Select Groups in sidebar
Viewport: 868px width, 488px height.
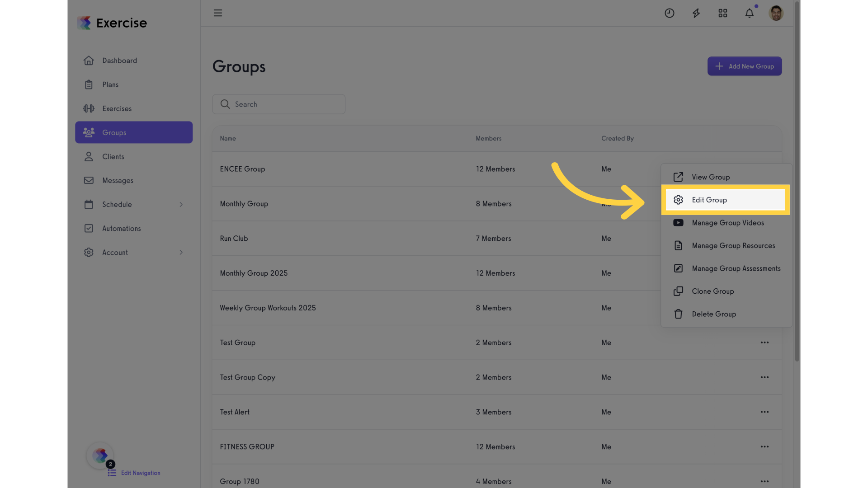coord(134,132)
